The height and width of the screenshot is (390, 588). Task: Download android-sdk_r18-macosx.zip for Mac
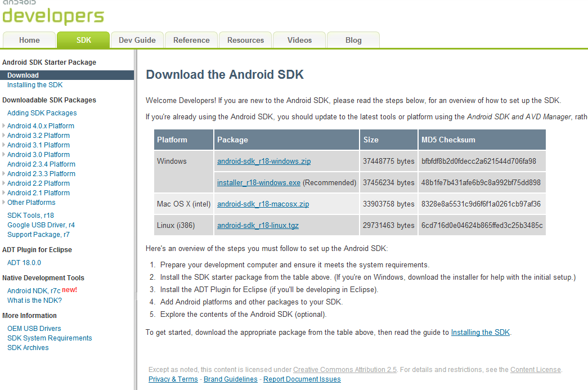[263, 204]
